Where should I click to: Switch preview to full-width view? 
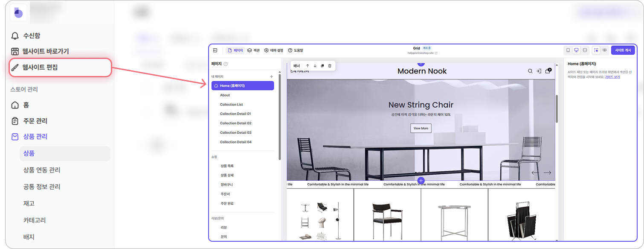click(585, 50)
